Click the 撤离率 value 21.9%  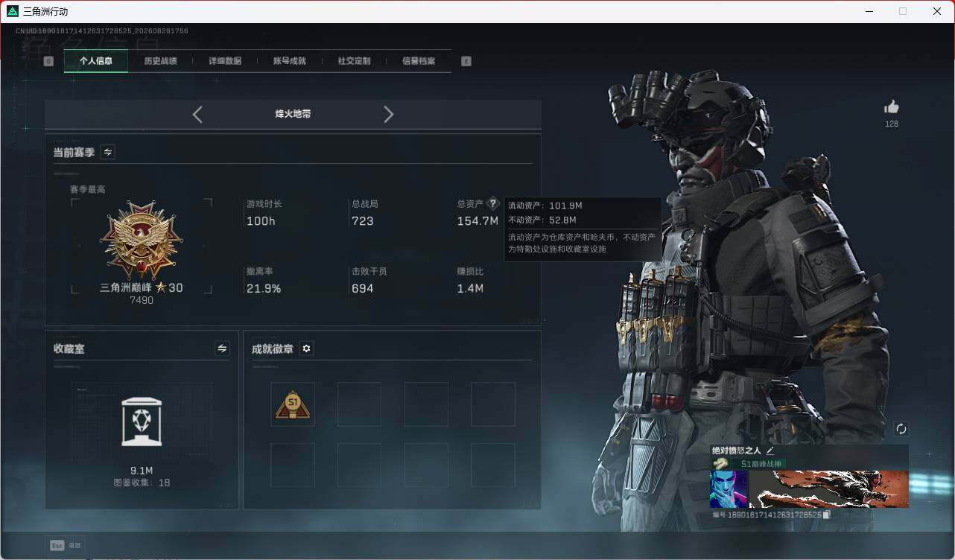(x=264, y=288)
